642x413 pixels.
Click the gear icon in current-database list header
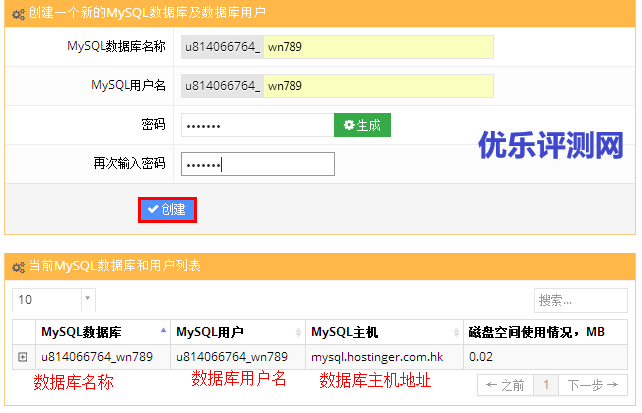[x=18, y=267]
